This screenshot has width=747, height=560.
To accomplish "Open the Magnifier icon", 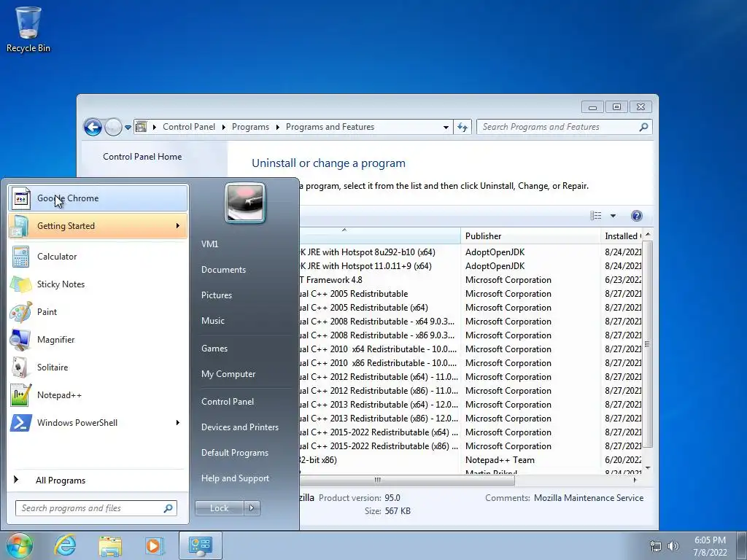I will 20,340.
